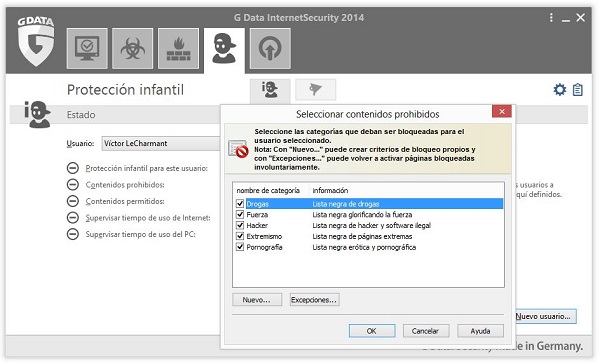600x364 pixels.
Task: Confirm the dialog with OK
Action: pyautogui.click(x=372, y=331)
